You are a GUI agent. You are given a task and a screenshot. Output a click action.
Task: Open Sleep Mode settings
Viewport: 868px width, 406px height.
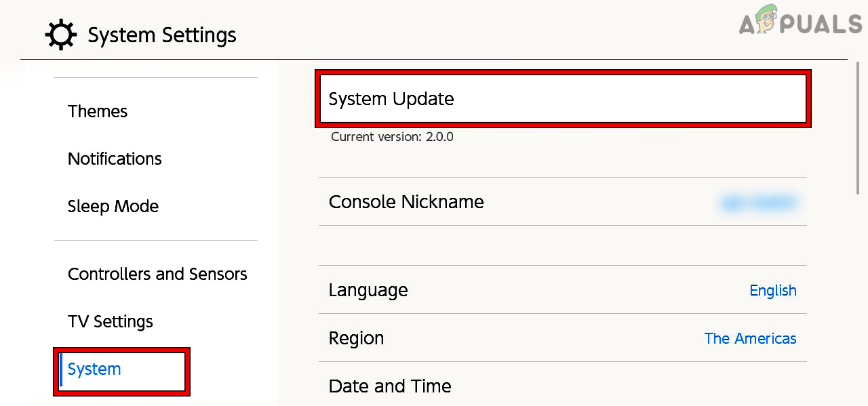(x=113, y=206)
